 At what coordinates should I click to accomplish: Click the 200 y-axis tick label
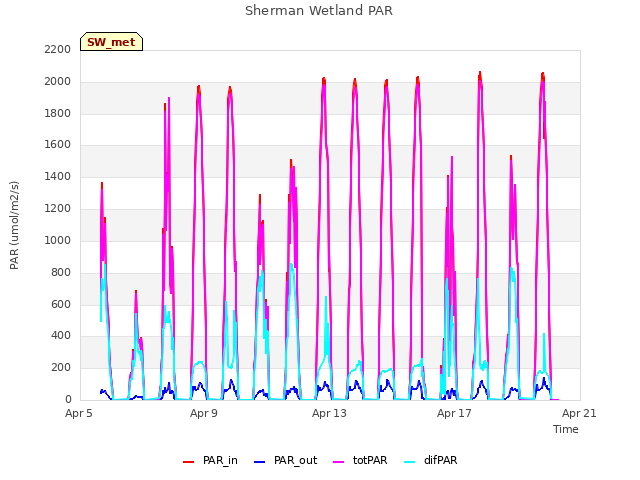61,367
